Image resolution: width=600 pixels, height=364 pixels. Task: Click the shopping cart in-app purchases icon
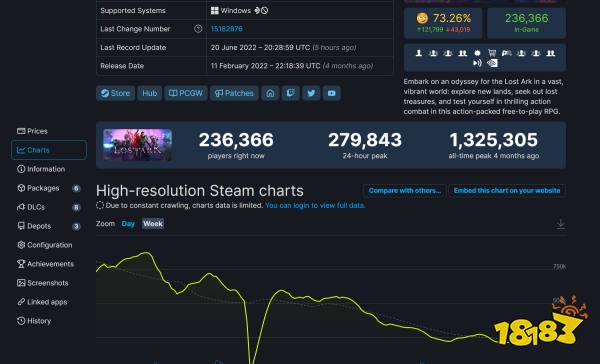tap(492, 53)
